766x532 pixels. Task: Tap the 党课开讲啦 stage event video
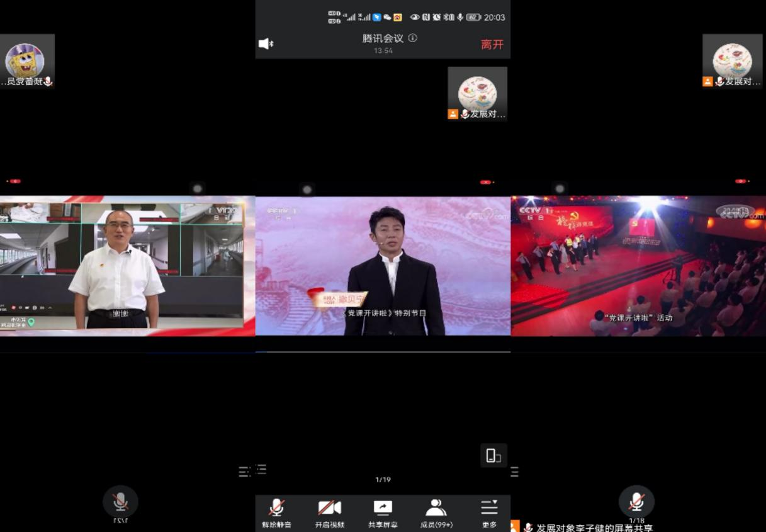pos(638,266)
